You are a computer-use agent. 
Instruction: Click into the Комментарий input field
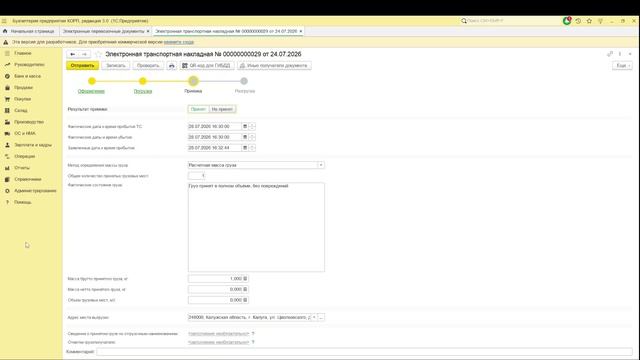[x=364, y=351]
